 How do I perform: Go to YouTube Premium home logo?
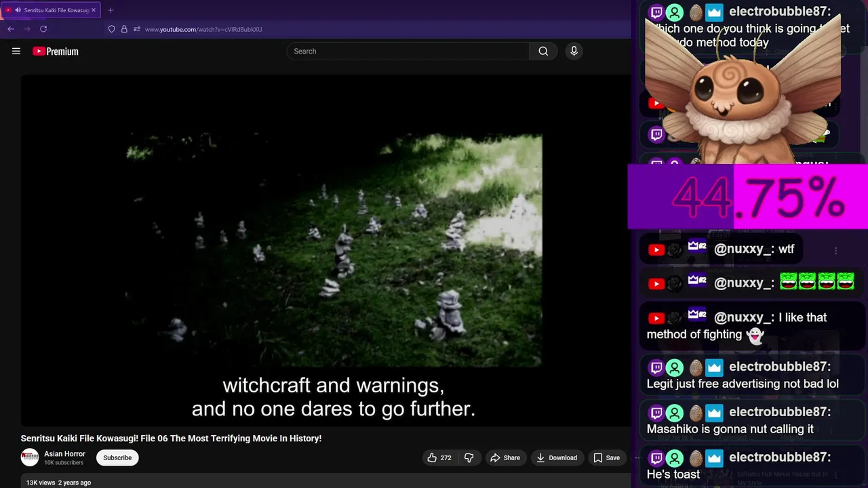point(56,52)
